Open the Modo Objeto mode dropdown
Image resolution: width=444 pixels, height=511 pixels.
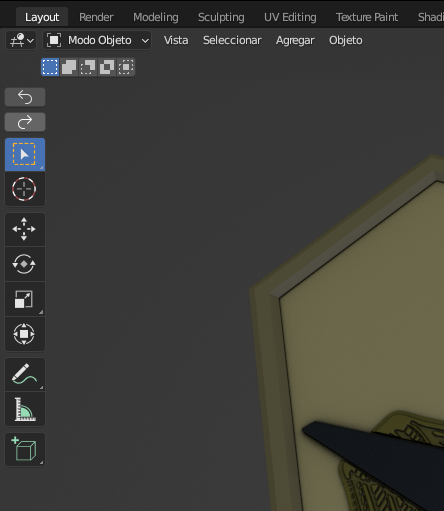tap(97, 40)
